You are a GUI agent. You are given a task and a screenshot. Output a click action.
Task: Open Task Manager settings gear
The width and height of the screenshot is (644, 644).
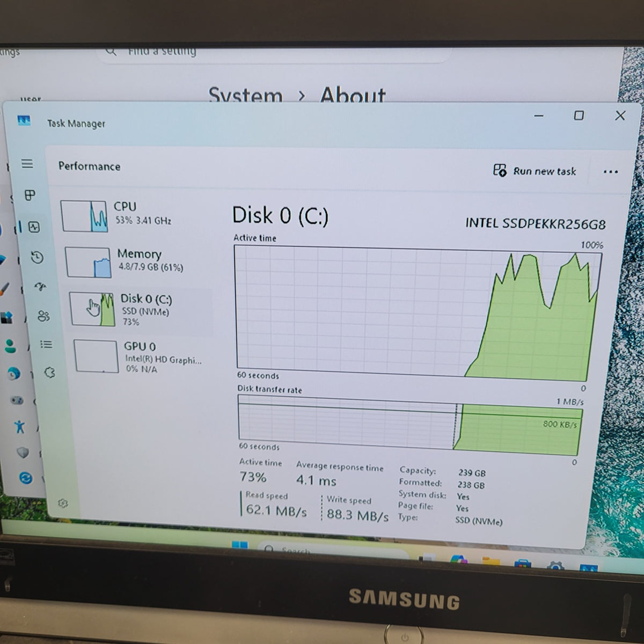pos(63,503)
